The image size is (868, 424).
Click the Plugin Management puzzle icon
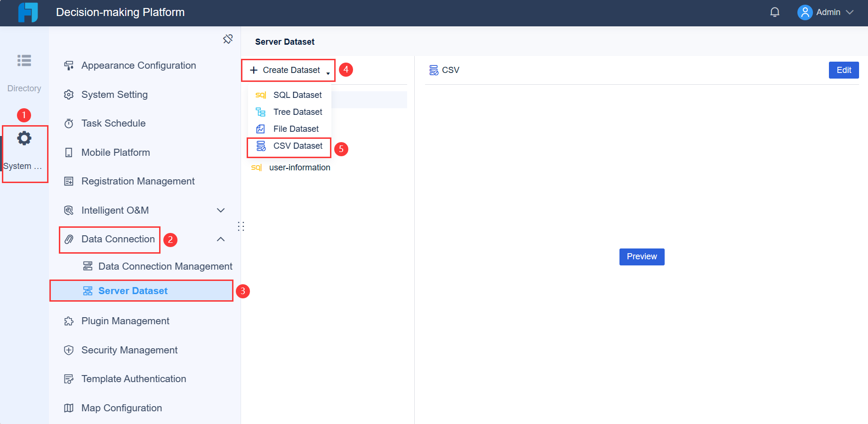[69, 321]
